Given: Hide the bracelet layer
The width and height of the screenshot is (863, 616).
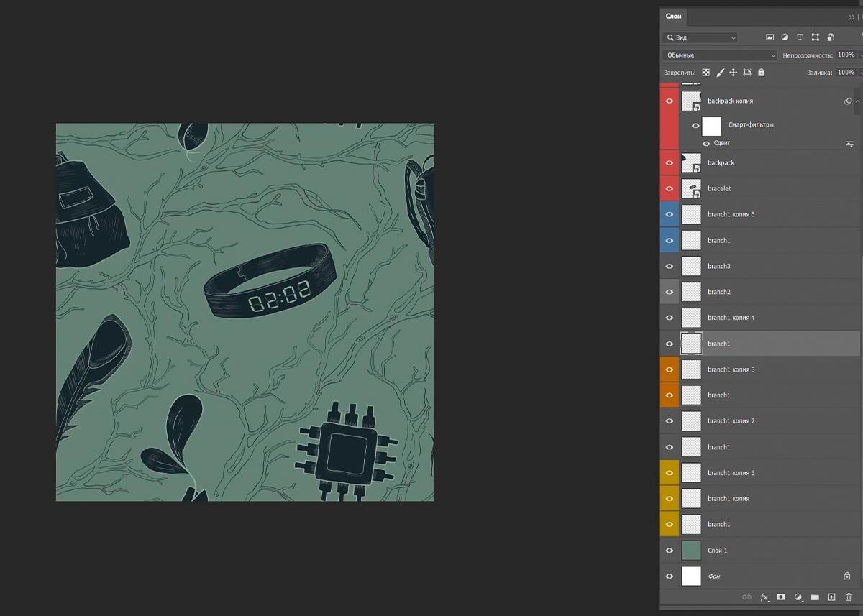Looking at the screenshot, I should pyautogui.click(x=670, y=188).
